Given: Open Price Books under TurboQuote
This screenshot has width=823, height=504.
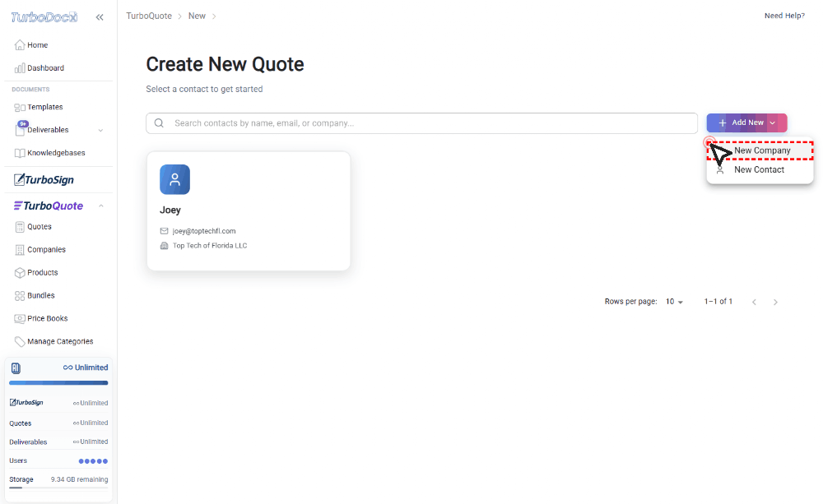Looking at the screenshot, I should (47, 318).
